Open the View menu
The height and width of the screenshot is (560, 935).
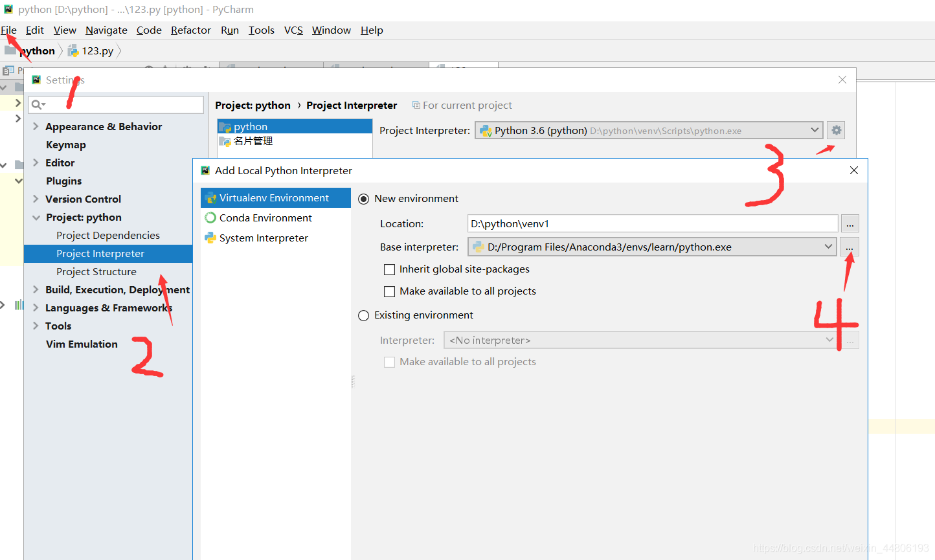click(x=65, y=30)
